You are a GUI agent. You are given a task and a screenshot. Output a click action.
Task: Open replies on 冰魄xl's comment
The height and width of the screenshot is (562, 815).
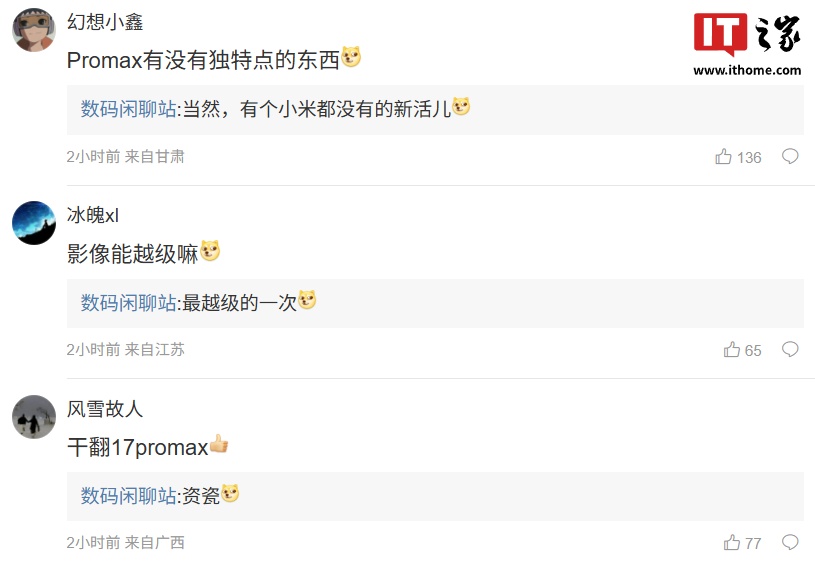[x=790, y=349]
